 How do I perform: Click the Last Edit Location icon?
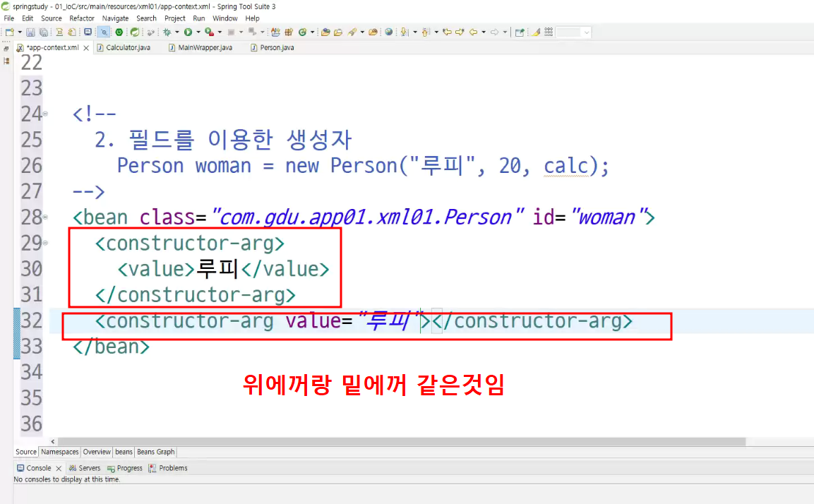pos(447,32)
